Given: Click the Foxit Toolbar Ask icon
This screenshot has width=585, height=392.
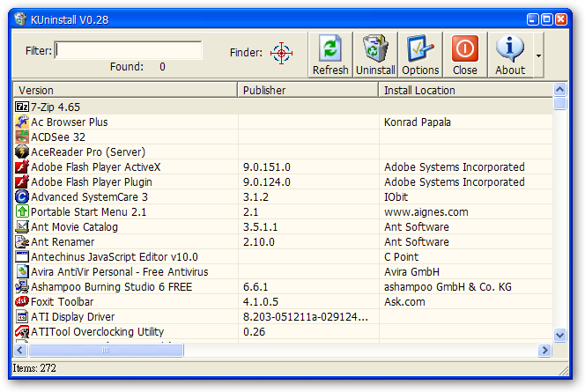Looking at the screenshot, I should 22,301.
